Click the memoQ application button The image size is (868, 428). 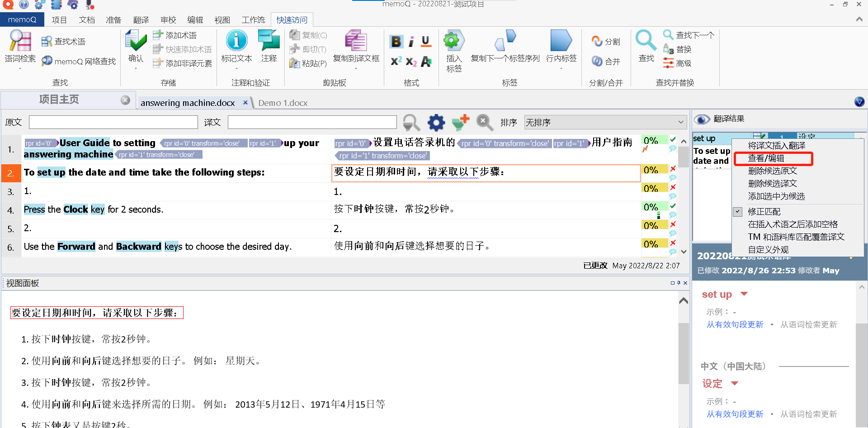click(x=22, y=19)
